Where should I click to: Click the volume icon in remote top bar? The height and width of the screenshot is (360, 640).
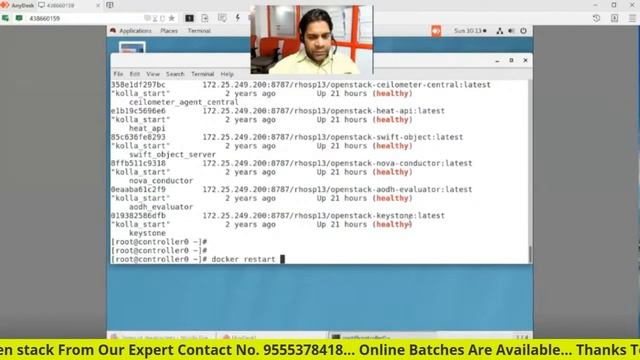511,31
